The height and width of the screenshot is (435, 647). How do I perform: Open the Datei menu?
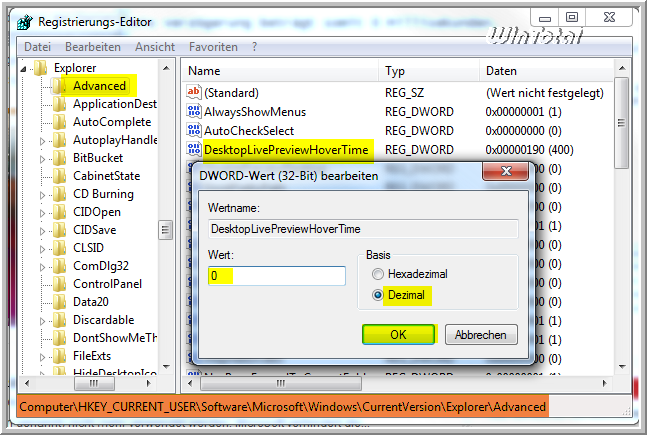click(37, 47)
